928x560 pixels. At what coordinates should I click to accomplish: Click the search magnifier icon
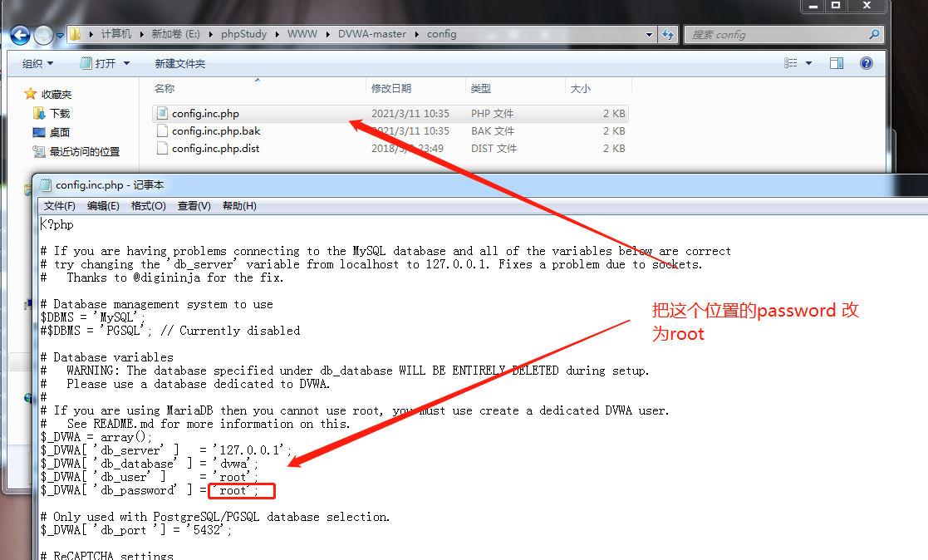[x=874, y=34]
